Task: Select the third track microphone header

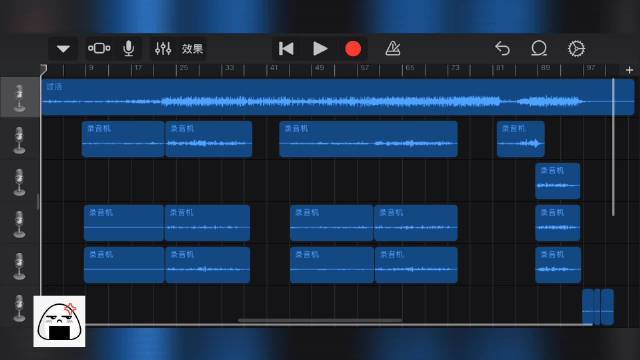Action: coord(19,182)
